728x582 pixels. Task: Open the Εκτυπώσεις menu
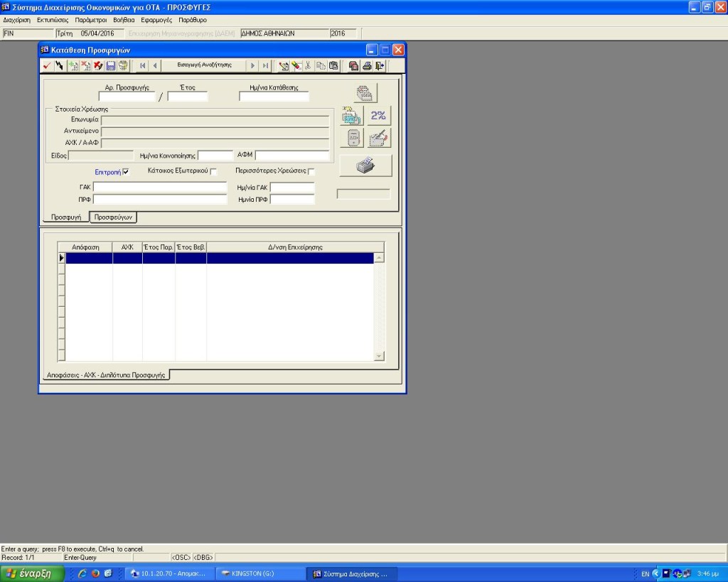click(x=53, y=20)
